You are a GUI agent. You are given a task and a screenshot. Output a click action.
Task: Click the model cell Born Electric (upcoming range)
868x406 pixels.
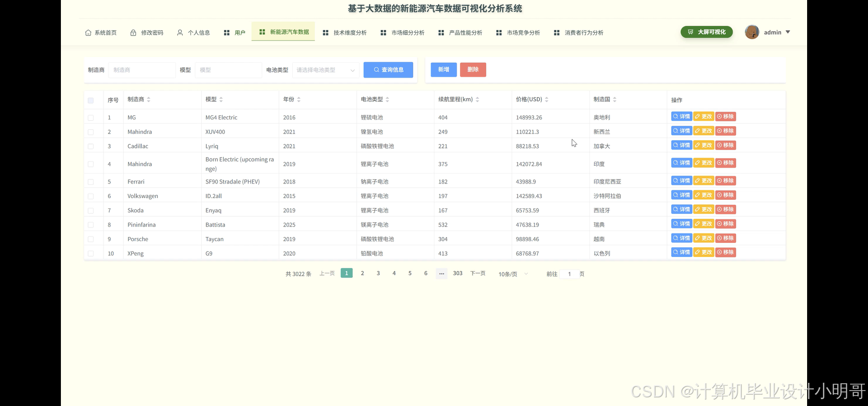(x=239, y=164)
